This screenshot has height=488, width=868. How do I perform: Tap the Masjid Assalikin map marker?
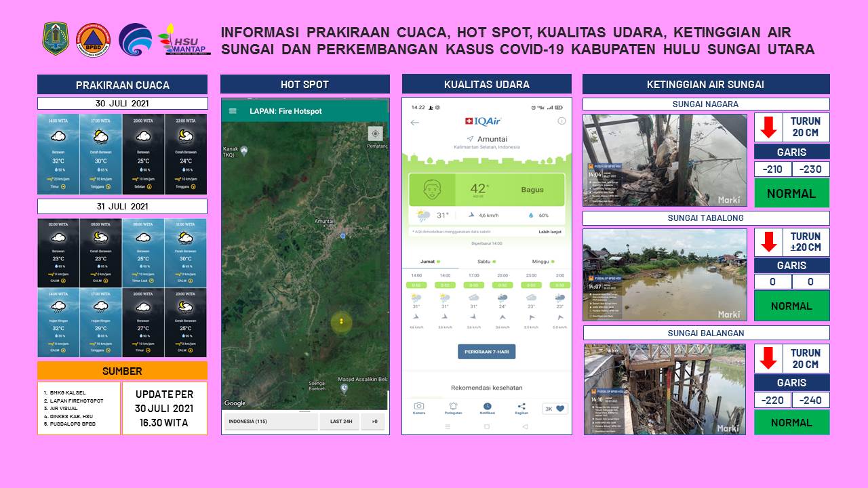pos(344,388)
